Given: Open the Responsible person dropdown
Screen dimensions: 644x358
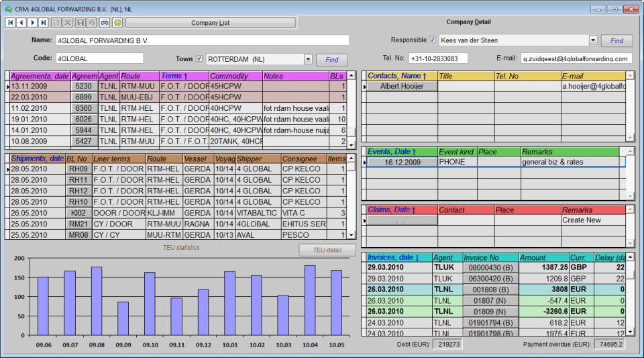Looking at the screenshot, I should tap(592, 40).
